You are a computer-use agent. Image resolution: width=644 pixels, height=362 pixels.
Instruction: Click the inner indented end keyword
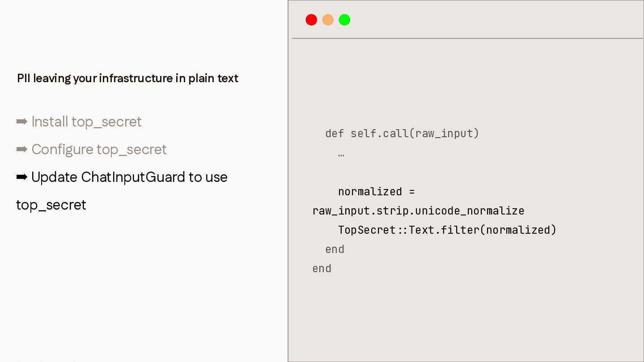click(x=335, y=249)
